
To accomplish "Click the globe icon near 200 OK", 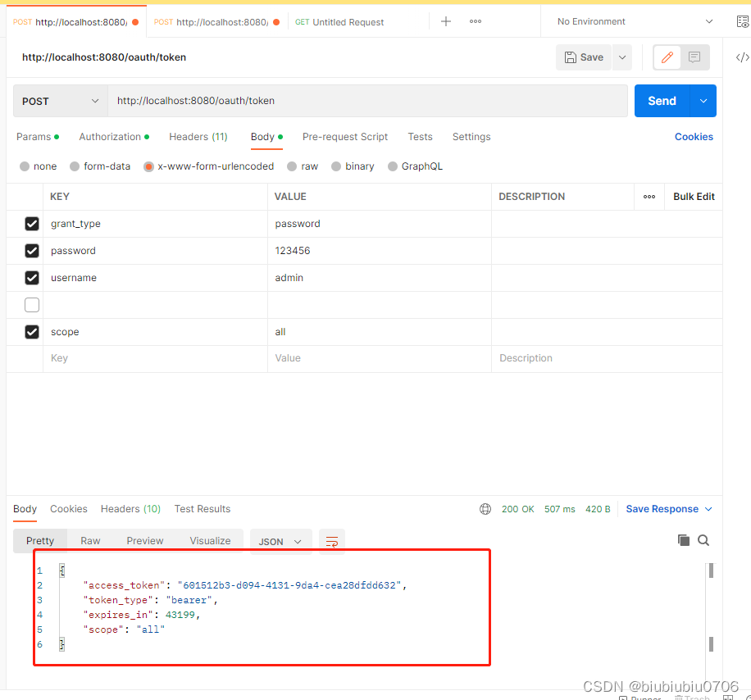I will [485, 508].
